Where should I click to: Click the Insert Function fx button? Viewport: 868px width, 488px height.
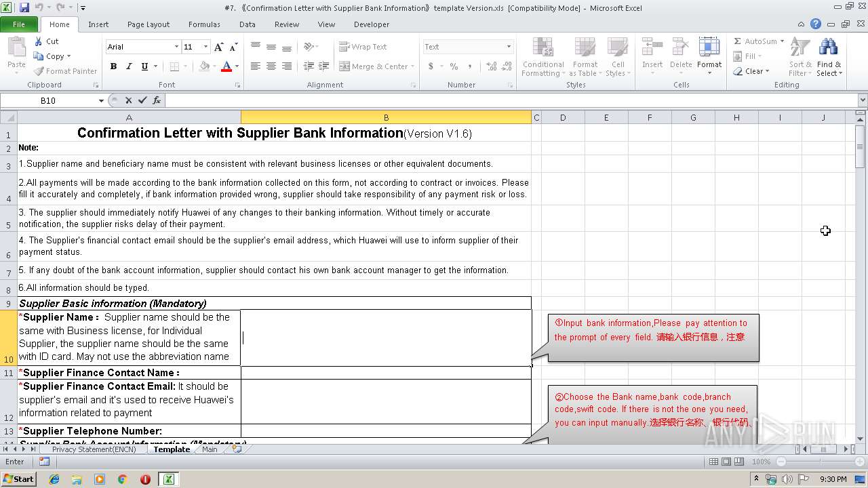click(157, 100)
